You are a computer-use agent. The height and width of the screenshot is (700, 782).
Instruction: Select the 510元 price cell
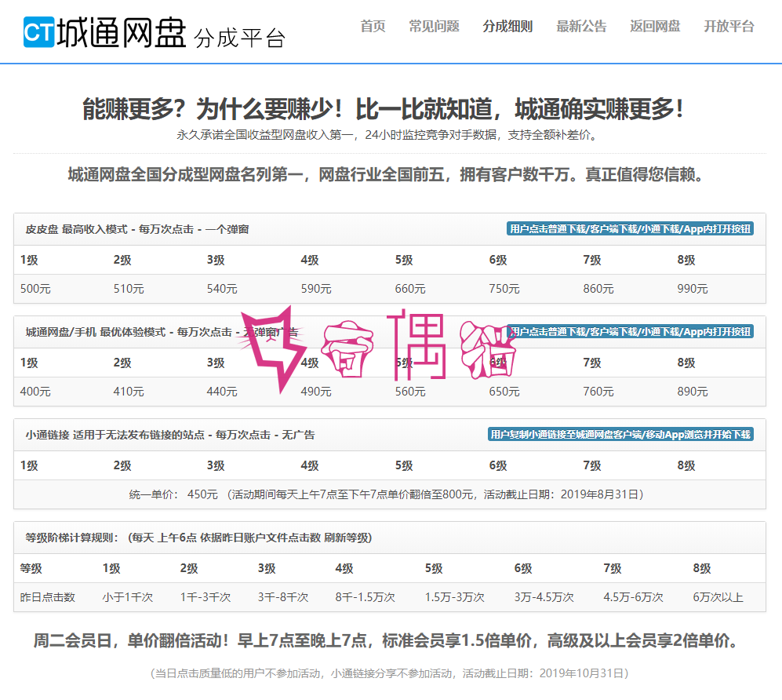point(129,289)
